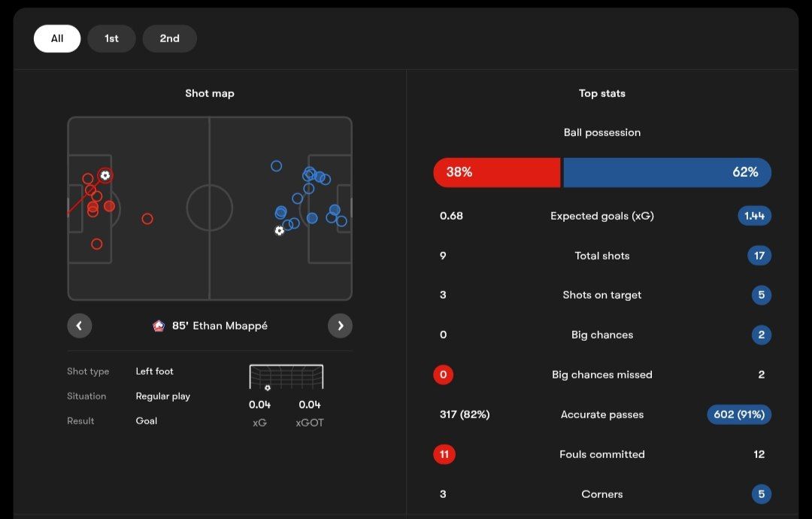Select the lowest red shot marker in the box
The height and width of the screenshot is (519, 812).
pos(96,244)
